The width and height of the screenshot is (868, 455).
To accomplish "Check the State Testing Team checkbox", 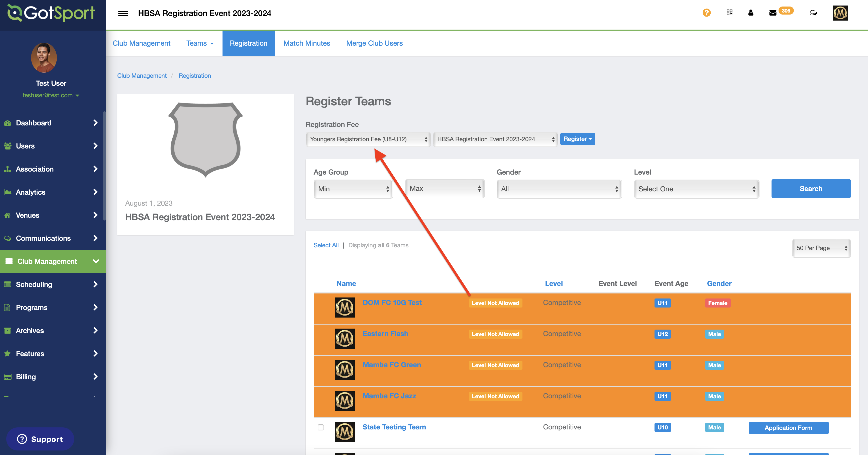I will 320,427.
